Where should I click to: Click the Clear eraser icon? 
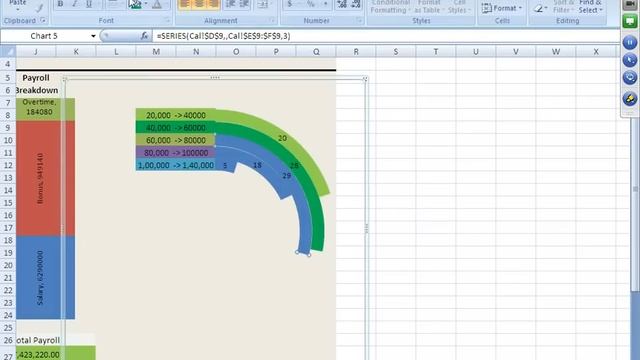[538, 7]
